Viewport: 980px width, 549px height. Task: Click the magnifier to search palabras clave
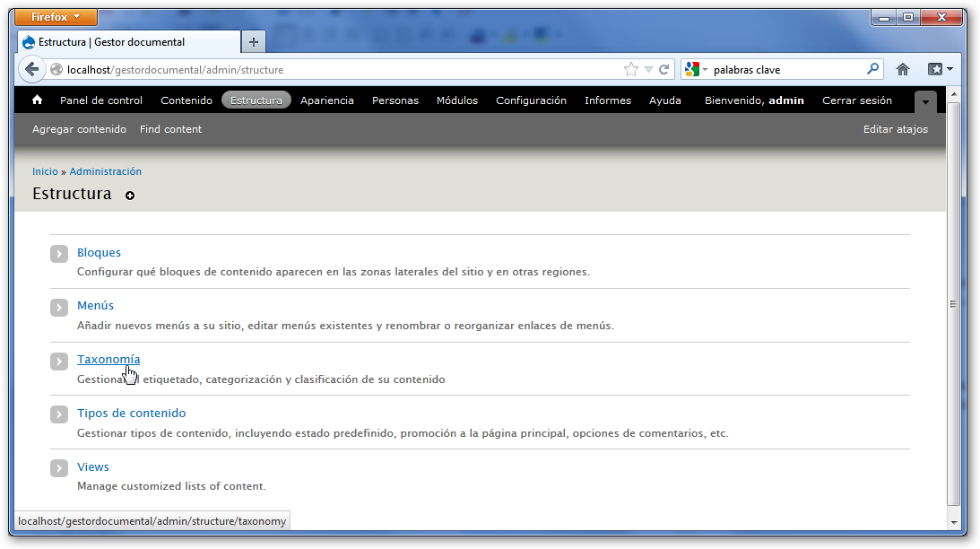tap(872, 69)
